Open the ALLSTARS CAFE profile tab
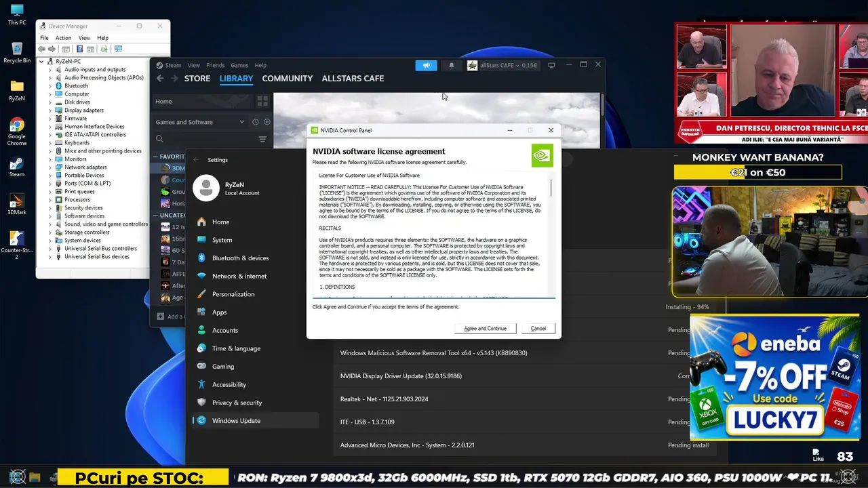The width and height of the screenshot is (868, 488). click(x=353, y=79)
